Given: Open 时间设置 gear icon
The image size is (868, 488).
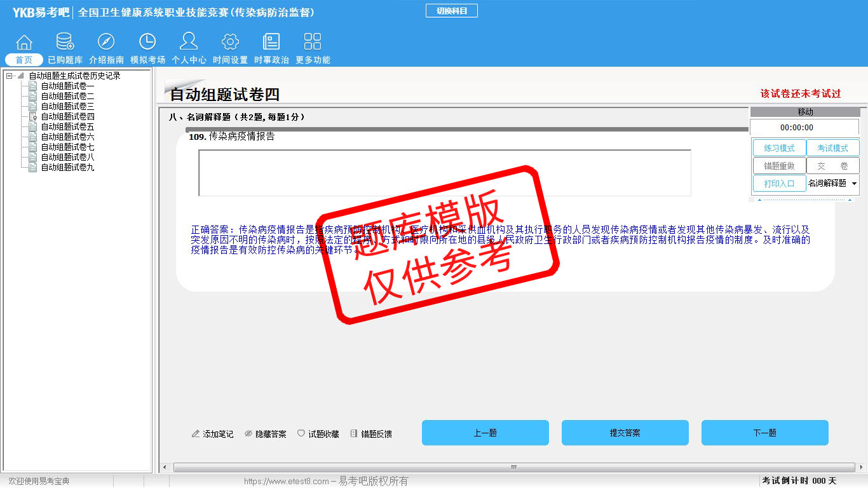Looking at the screenshot, I should pos(230,42).
